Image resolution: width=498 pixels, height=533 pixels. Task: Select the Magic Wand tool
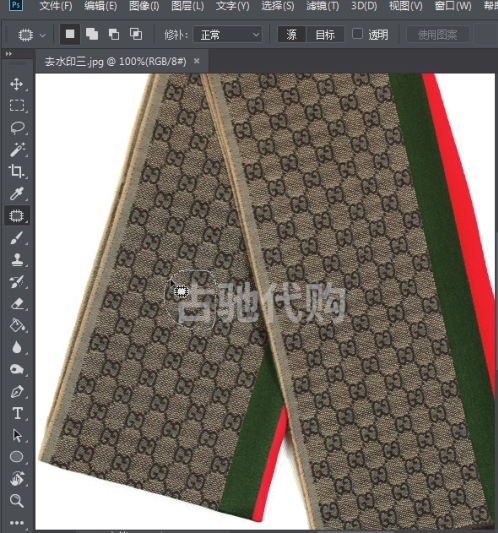click(16, 149)
